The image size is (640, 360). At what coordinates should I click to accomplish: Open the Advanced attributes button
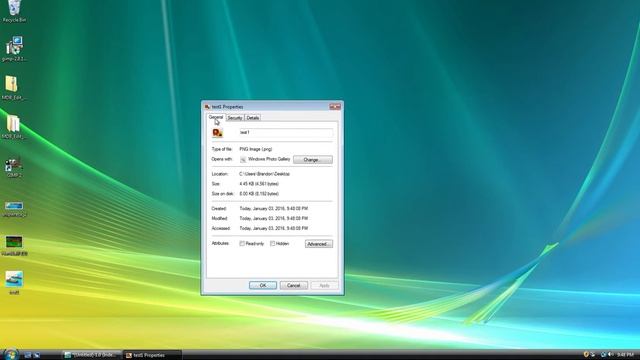(x=319, y=244)
